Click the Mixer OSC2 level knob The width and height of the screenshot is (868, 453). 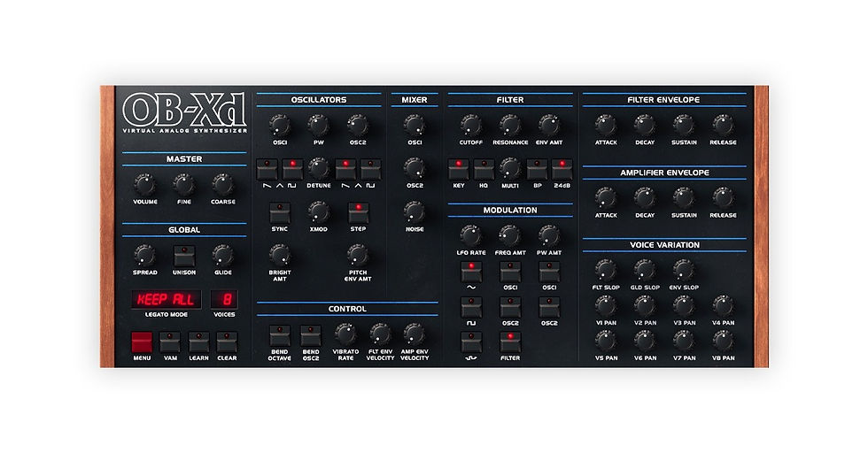[x=415, y=169]
